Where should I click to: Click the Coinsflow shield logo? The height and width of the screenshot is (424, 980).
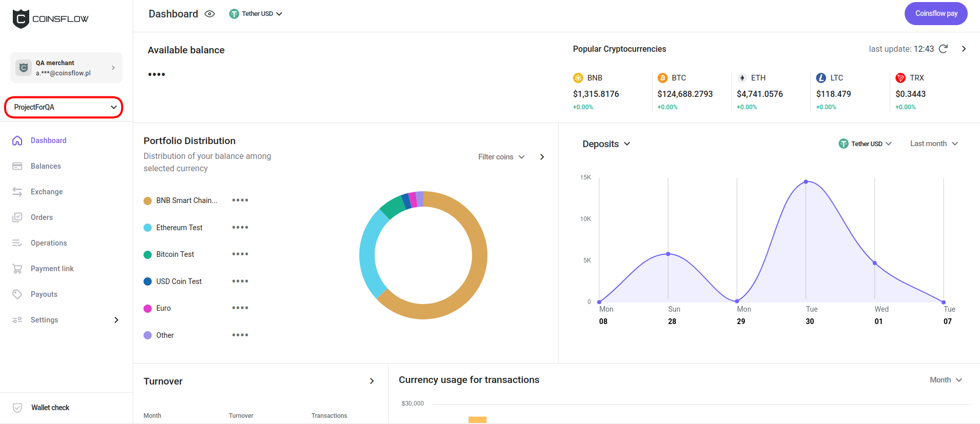[21, 19]
